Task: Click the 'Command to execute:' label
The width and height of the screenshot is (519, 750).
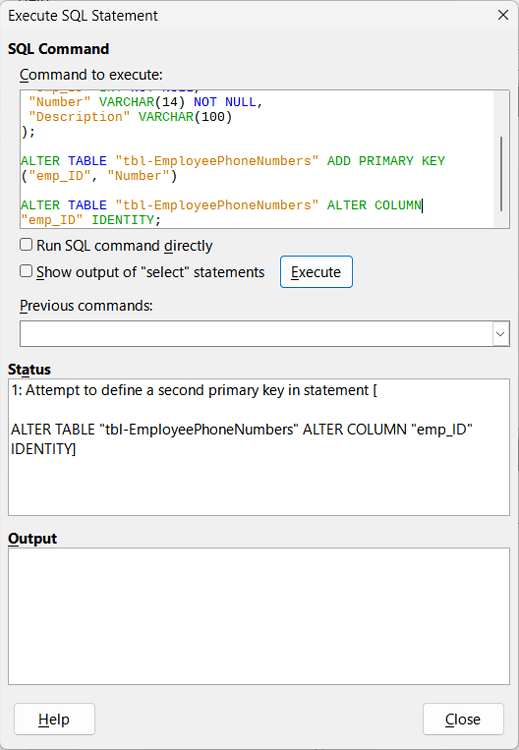Action: [91, 75]
